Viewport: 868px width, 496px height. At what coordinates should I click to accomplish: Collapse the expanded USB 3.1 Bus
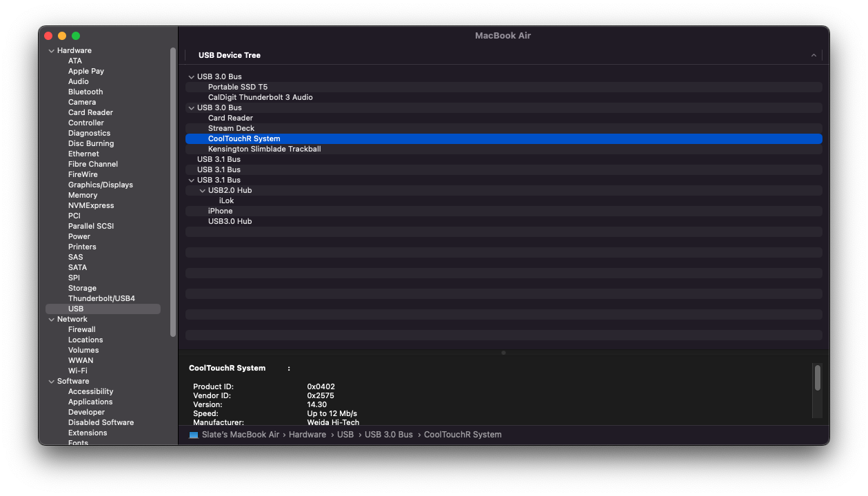pyautogui.click(x=191, y=180)
